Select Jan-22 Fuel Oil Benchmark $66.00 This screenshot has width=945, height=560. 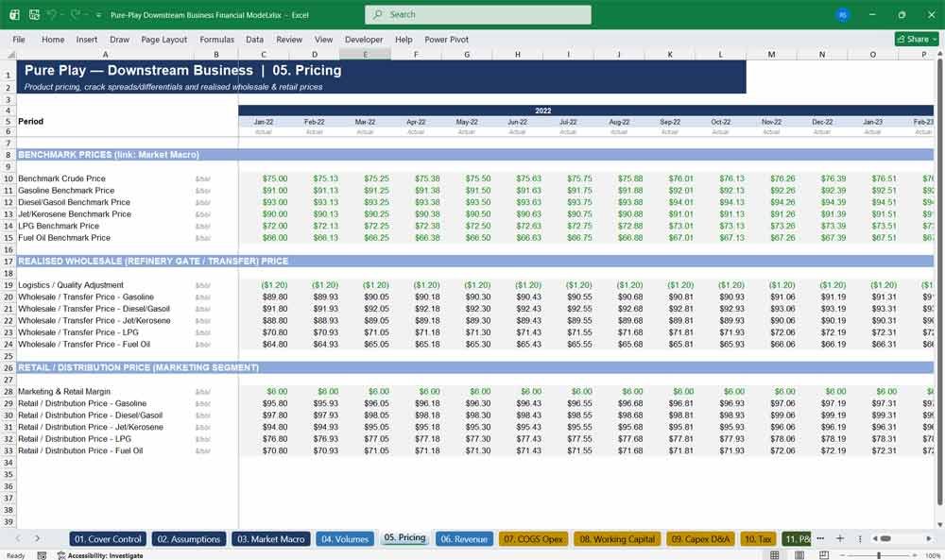click(264, 238)
